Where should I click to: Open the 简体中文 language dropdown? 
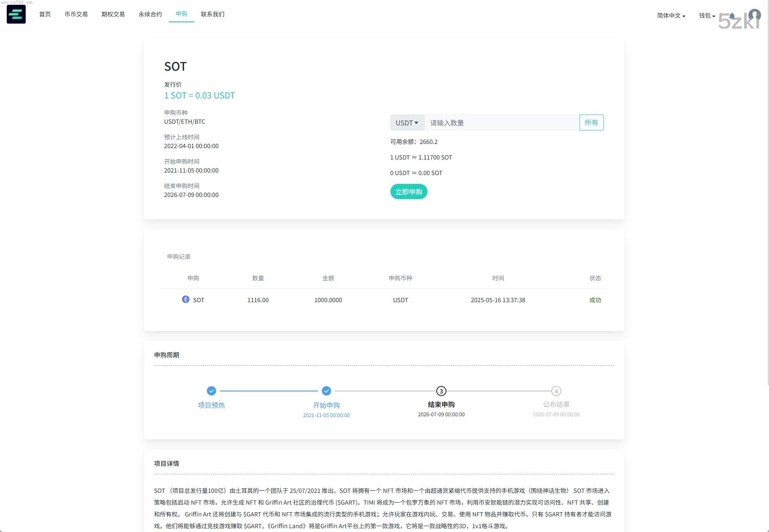[671, 16]
